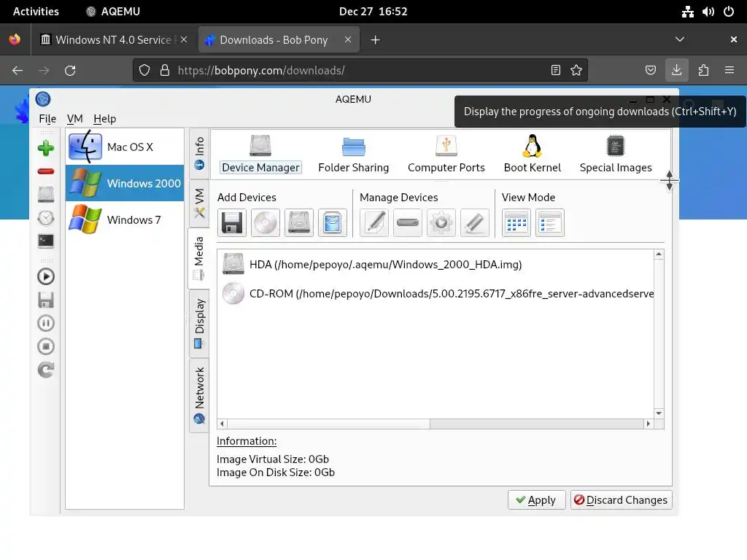Click the reset arrow icon in left toolbar
Image resolution: width=747 pixels, height=560 pixels.
coord(46,370)
